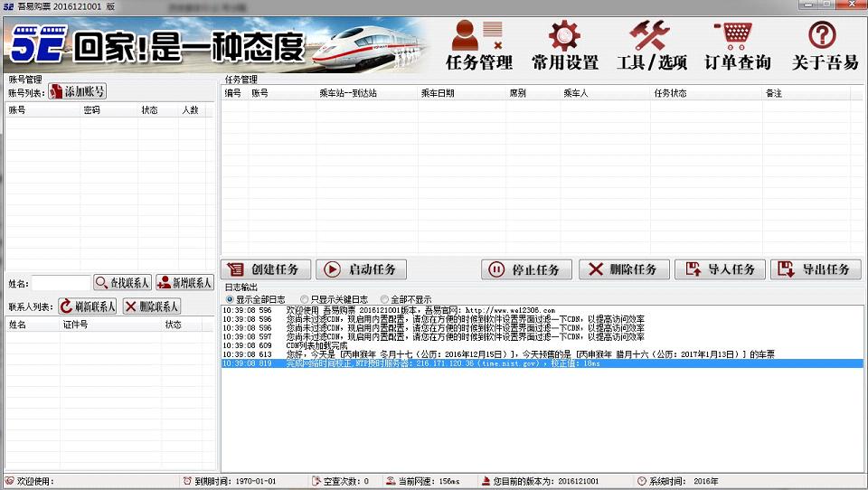This screenshot has width=868, height=490.
Task: Select 只显示关键日志 radio button
Action: coord(305,299)
